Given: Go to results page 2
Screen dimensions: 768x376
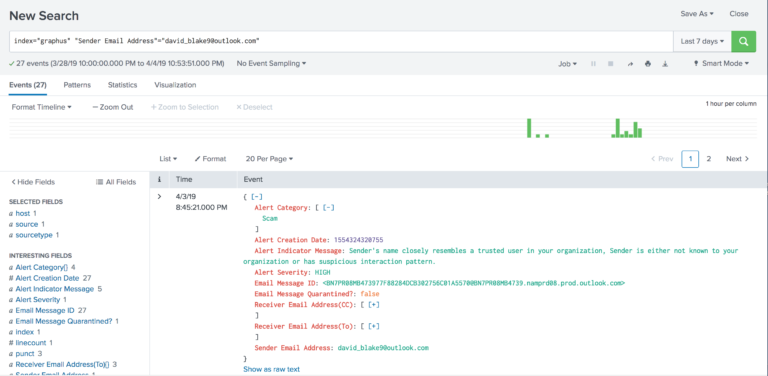Looking at the screenshot, I should [708, 159].
